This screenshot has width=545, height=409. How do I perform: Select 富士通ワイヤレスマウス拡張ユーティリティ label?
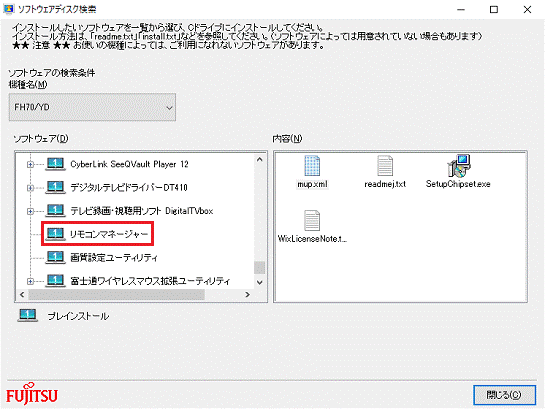coord(150,281)
